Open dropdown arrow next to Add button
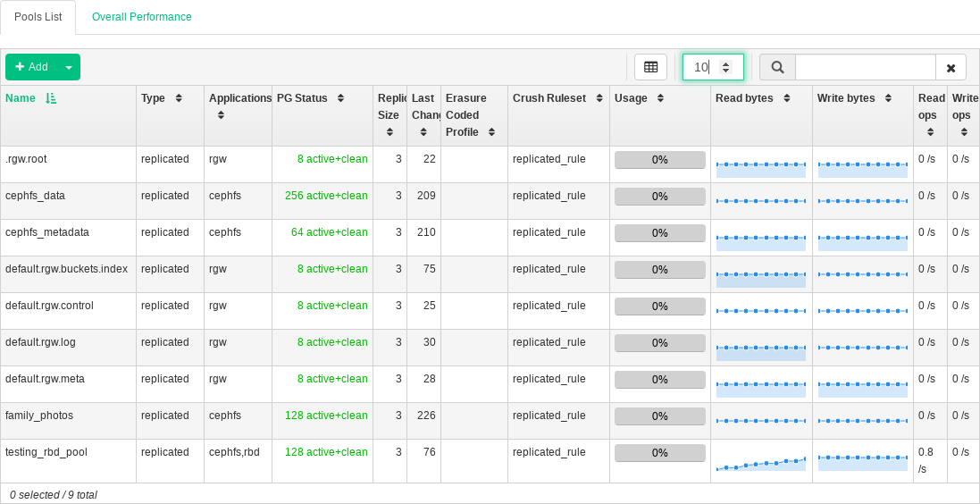This screenshot has height=504, width=980. point(69,67)
